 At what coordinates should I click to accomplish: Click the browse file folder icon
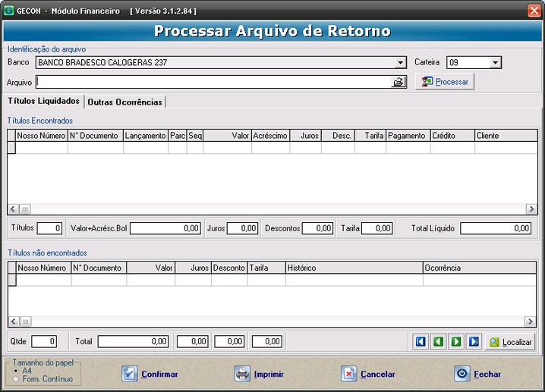tap(399, 82)
